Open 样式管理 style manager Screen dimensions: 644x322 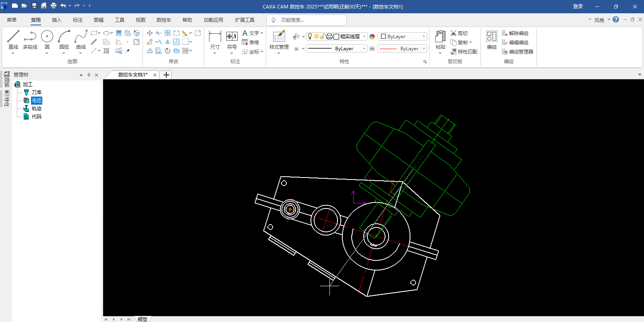pyautogui.click(x=279, y=37)
